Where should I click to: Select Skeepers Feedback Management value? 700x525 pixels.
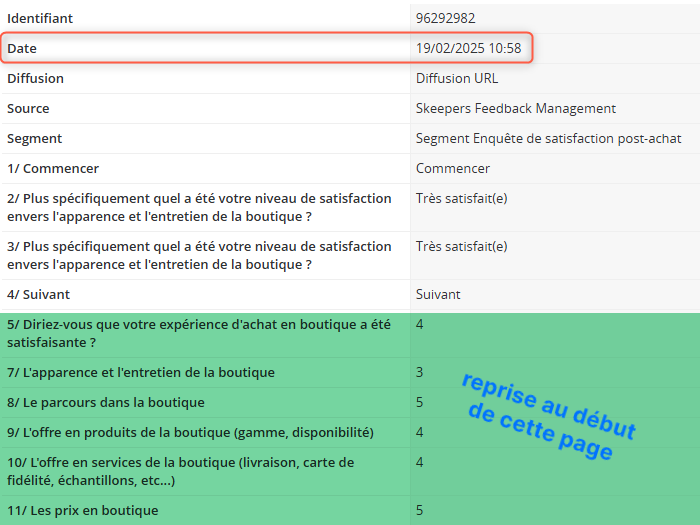pos(516,108)
